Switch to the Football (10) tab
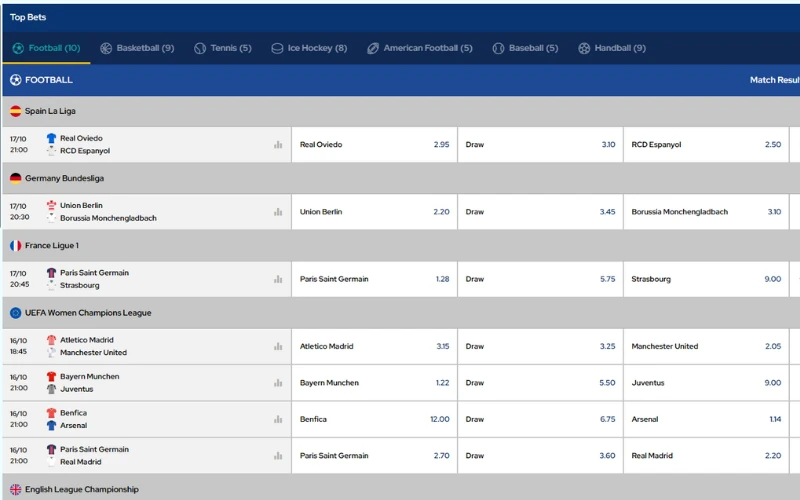800x500 pixels. (x=46, y=48)
